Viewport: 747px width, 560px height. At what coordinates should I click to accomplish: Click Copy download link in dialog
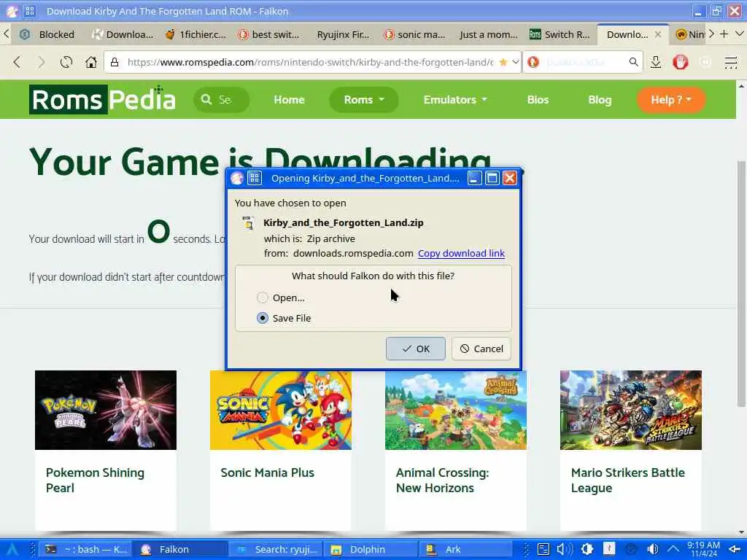[x=461, y=253]
